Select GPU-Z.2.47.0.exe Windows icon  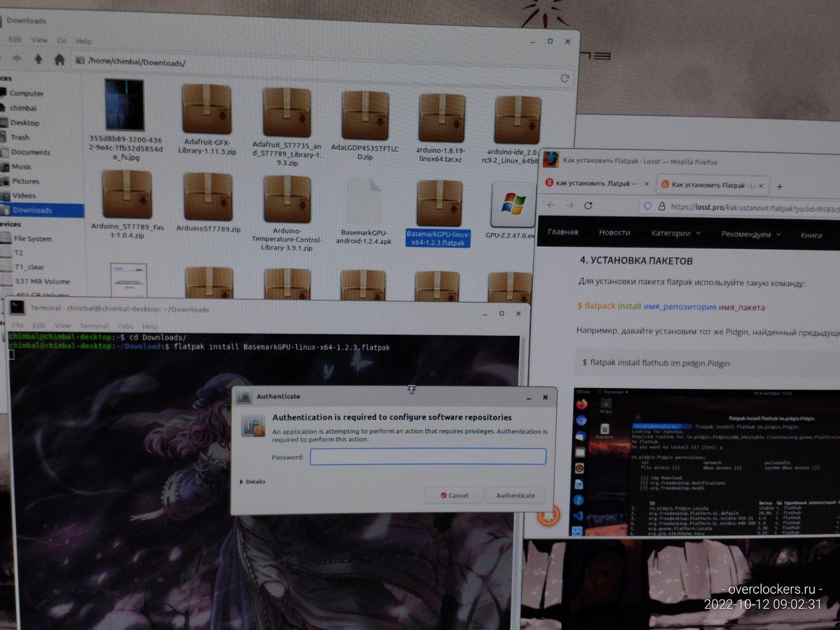[x=512, y=204]
